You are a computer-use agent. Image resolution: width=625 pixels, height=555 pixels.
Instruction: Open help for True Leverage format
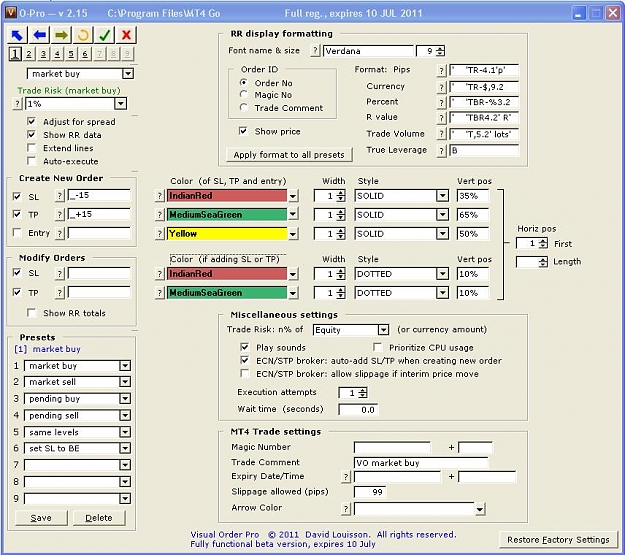click(441, 151)
